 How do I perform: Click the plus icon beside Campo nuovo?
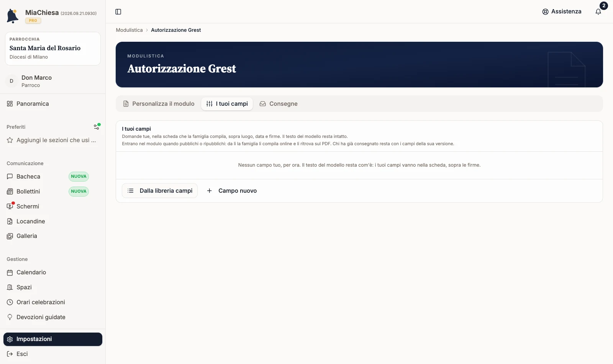pos(209,191)
